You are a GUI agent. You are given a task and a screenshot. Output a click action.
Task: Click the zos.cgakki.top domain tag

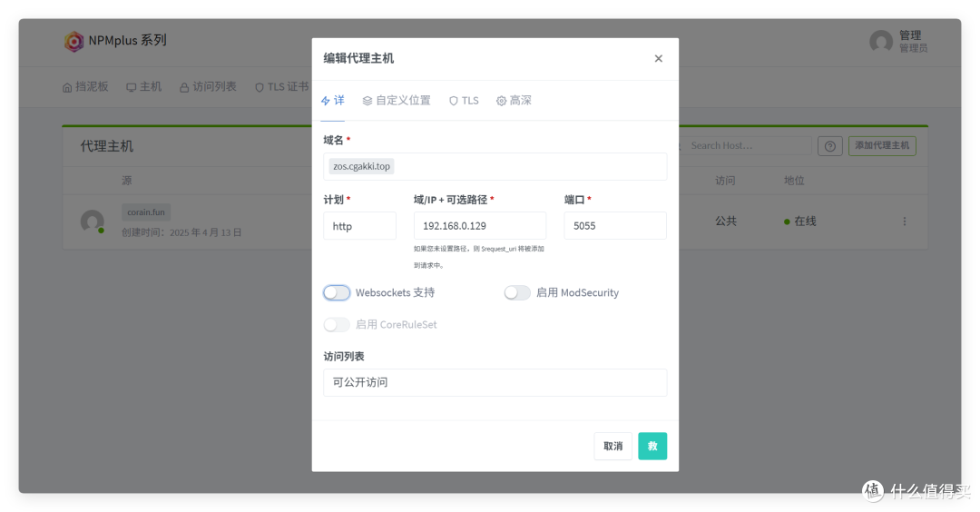361,166
